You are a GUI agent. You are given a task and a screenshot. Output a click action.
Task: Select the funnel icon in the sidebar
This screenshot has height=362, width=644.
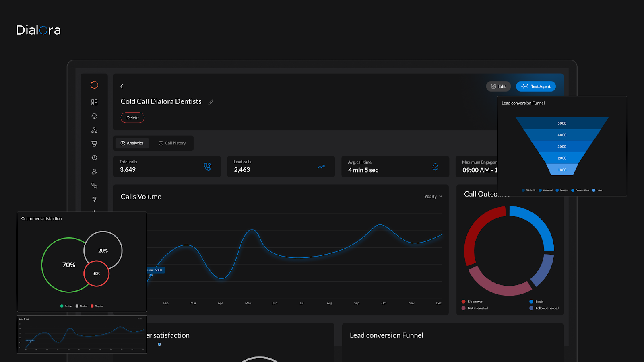coord(94,143)
